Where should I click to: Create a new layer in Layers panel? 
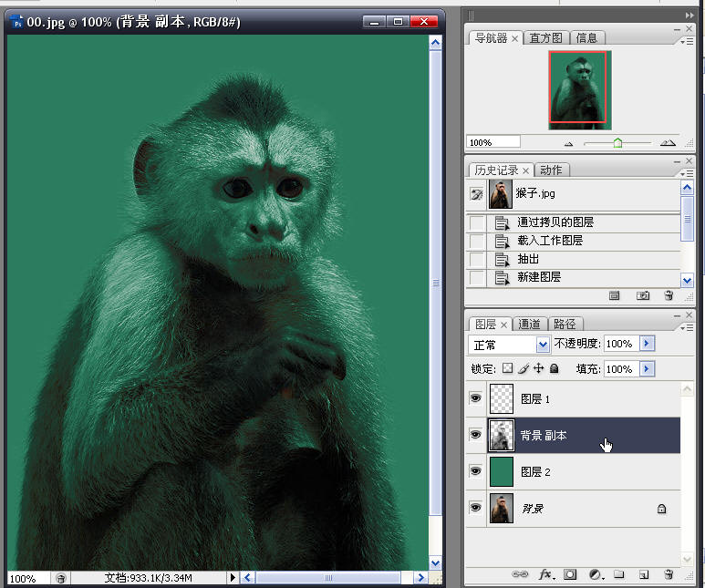pyautogui.click(x=644, y=574)
